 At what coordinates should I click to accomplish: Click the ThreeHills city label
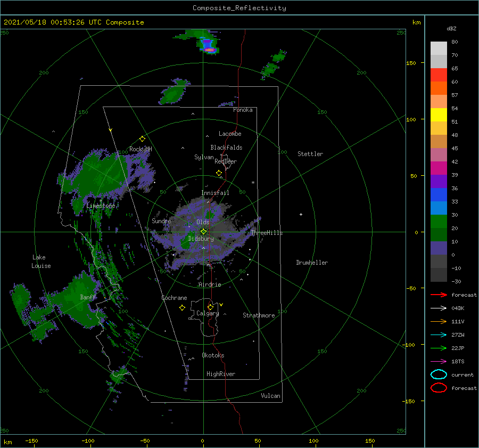[x=267, y=233]
